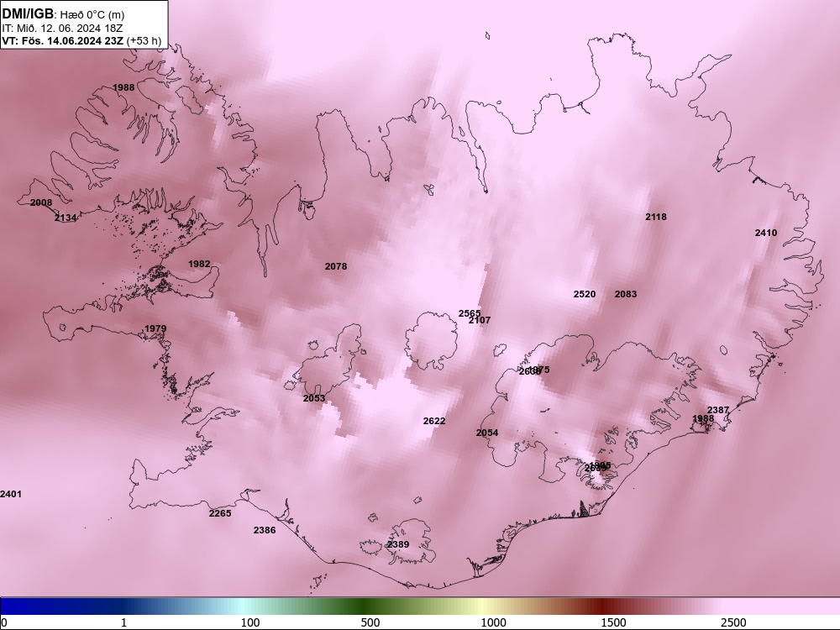Image resolution: width=840 pixels, height=630 pixels.
Task: Select the 2389 height value
Action: (398, 544)
